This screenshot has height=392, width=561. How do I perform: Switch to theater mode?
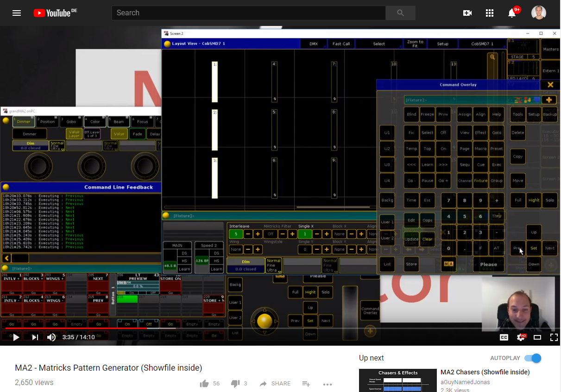pos(537,337)
